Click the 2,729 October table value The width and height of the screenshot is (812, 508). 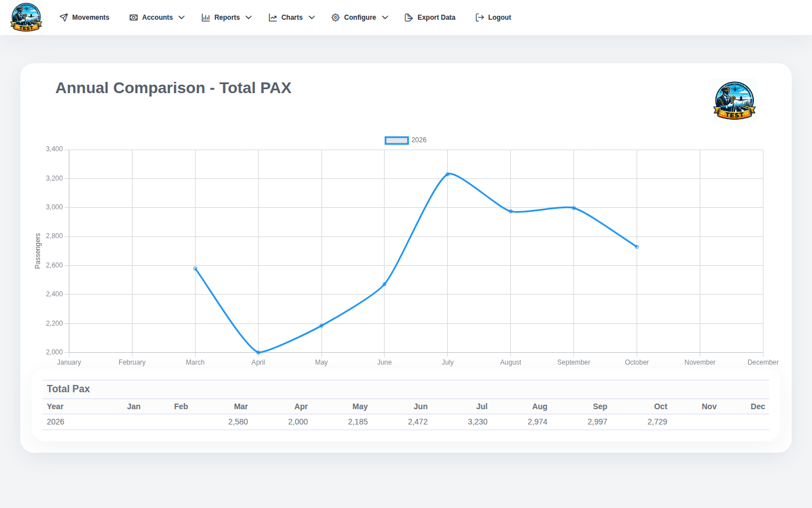(x=657, y=422)
